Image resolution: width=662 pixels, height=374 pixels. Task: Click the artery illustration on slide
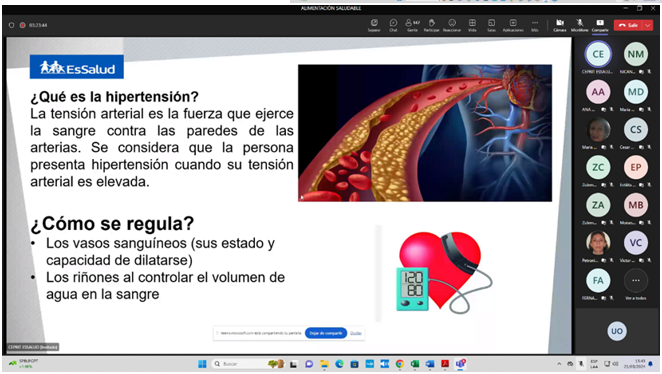(x=425, y=133)
